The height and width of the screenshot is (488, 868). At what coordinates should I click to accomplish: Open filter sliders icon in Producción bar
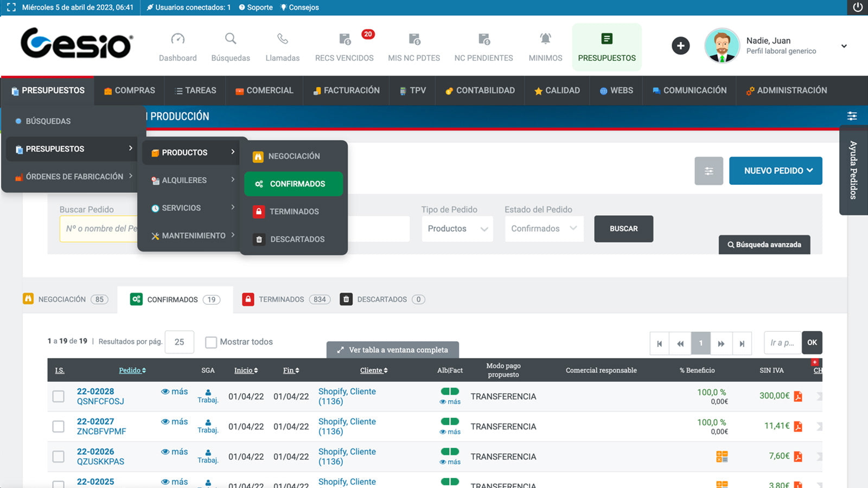pos(852,116)
